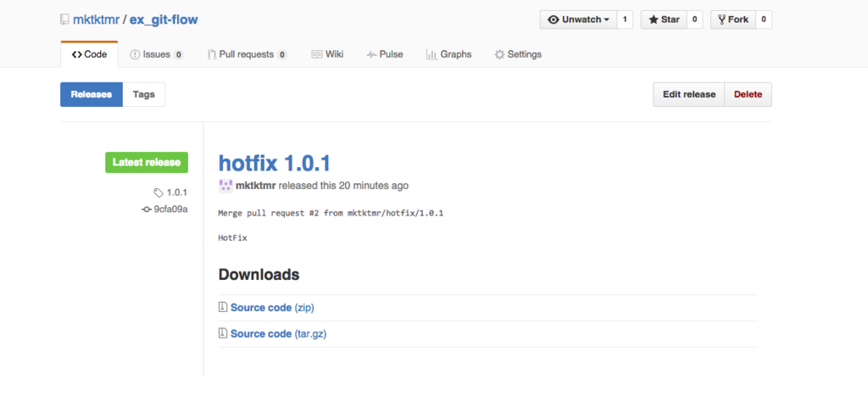
Task: Open the Pulse tab
Action: [385, 54]
